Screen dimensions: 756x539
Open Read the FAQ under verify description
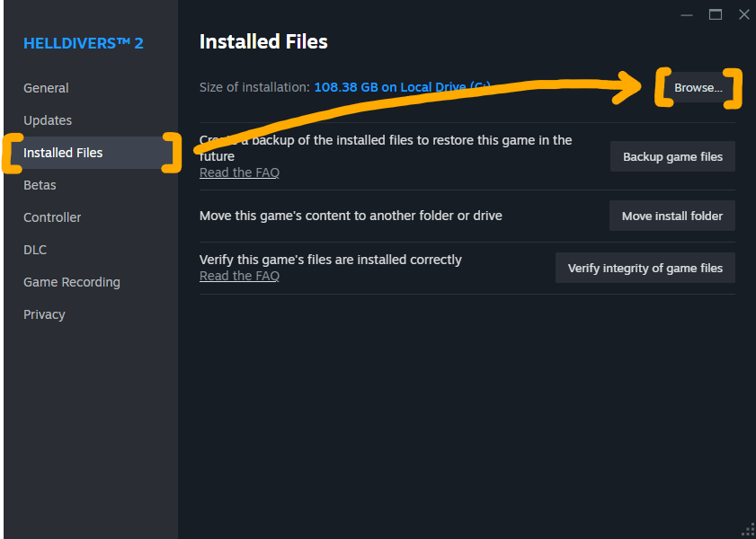point(239,276)
